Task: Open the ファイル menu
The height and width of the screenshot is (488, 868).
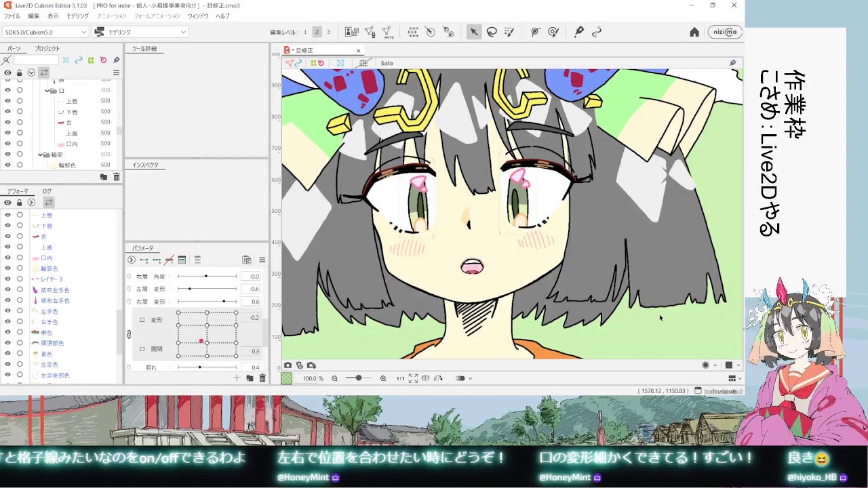Action: [x=12, y=16]
